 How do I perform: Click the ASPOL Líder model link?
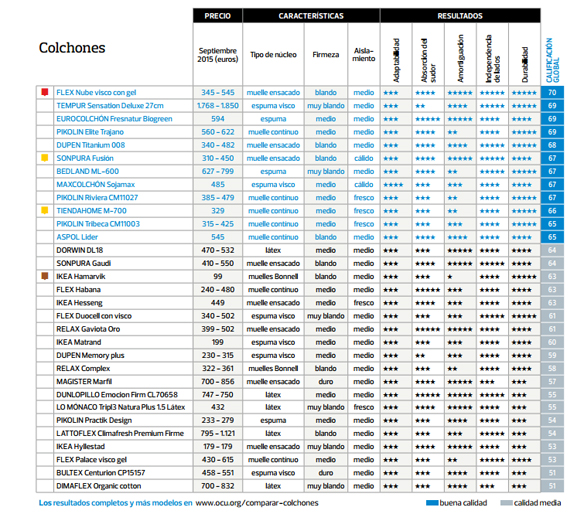(77, 237)
